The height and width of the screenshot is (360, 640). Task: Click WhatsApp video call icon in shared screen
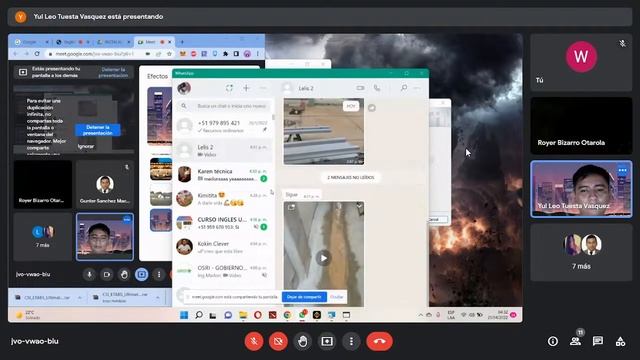pos(360,88)
